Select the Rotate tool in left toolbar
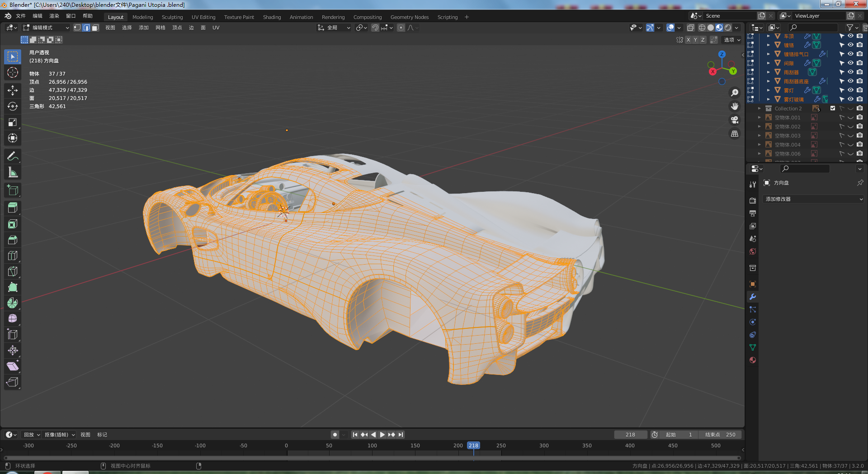This screenshot has width=868, height=474. 13,106
